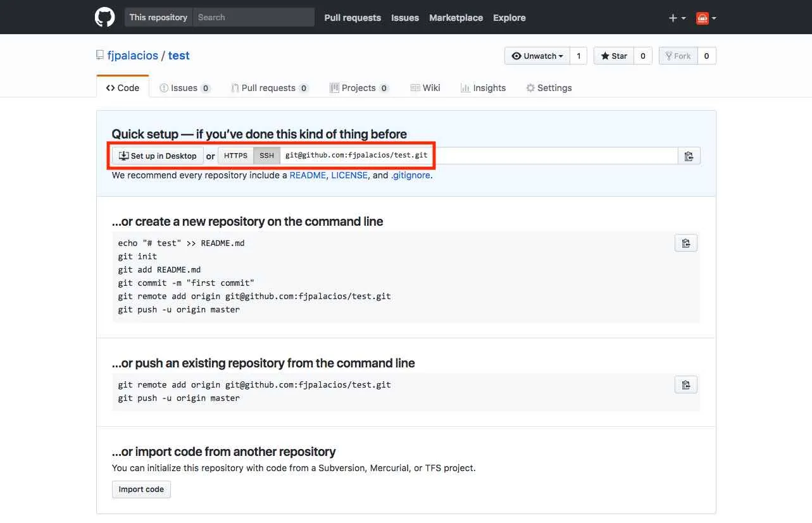812x523 pixels.
Task: Follow the README link
Action: [x=308, y=175]
